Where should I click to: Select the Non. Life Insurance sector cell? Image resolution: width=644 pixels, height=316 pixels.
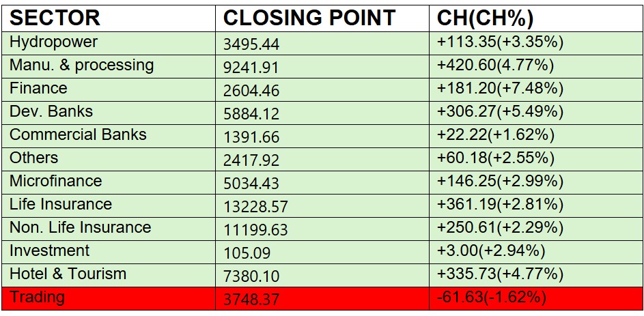click(x=81, y=228)
